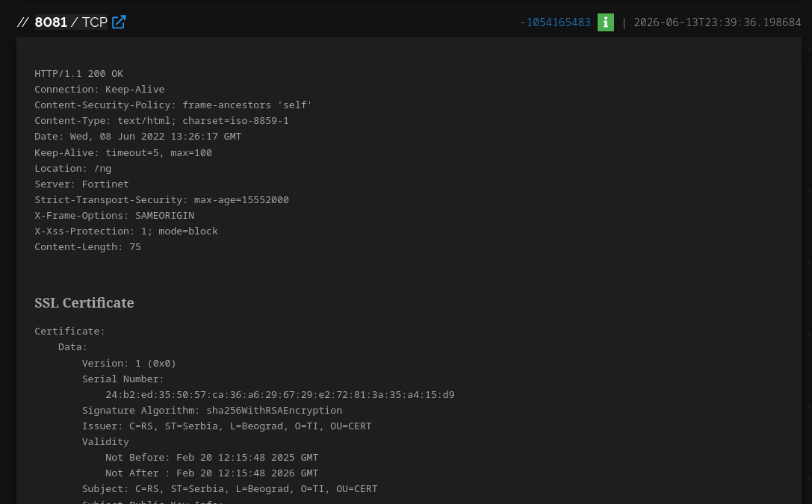Open port 8081 external link icon

pyautogui.click(x=119, y=22)
